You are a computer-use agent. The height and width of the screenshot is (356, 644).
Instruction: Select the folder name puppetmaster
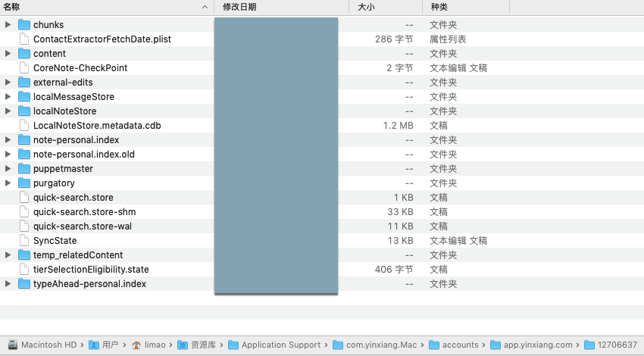coord(63,168)
